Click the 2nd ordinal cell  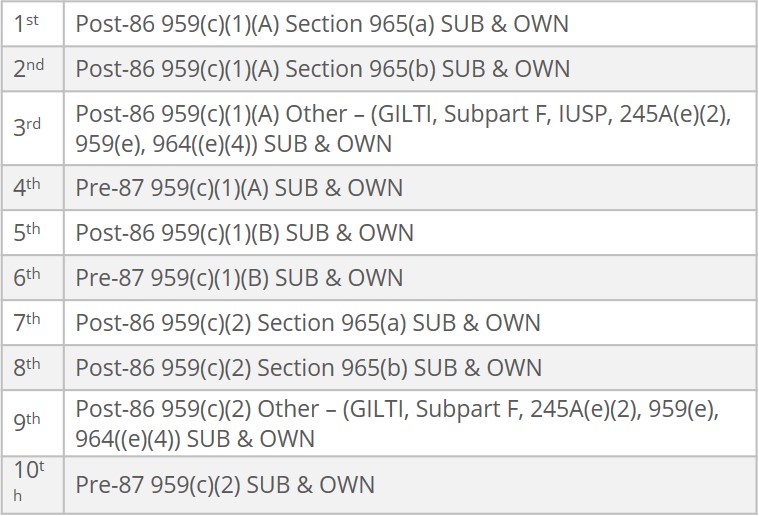29,69
